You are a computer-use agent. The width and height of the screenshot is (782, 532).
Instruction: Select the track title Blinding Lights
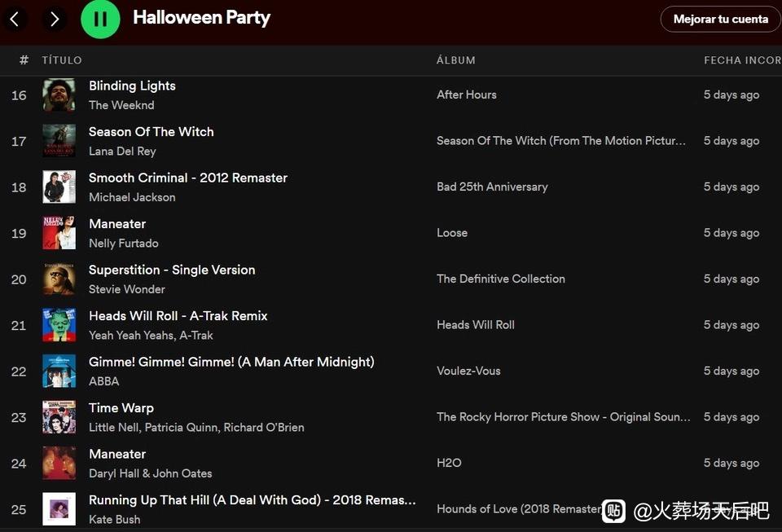[132, 86]
